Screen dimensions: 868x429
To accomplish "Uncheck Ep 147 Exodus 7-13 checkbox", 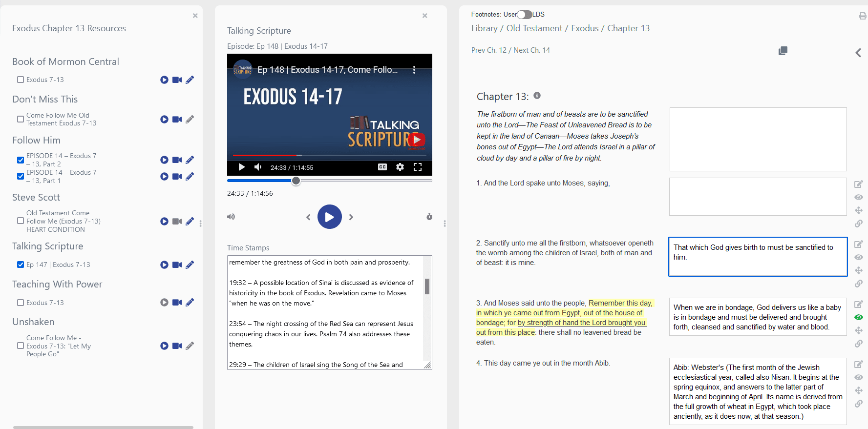I will [x=21, y=265].
